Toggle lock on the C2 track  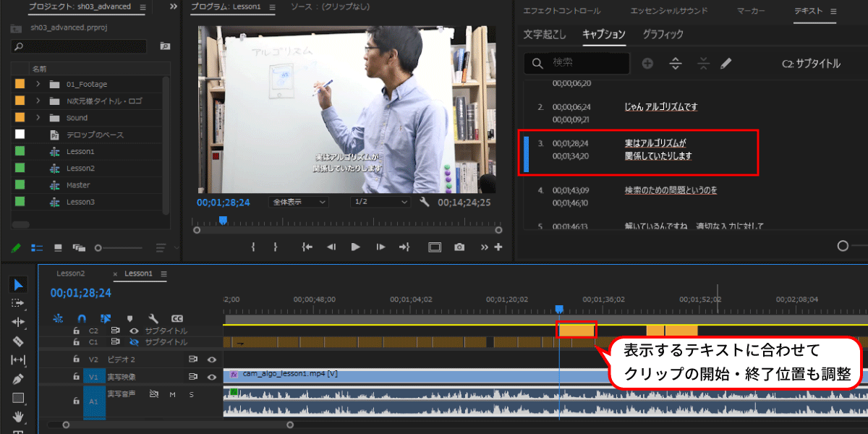[x=76, y=331]
